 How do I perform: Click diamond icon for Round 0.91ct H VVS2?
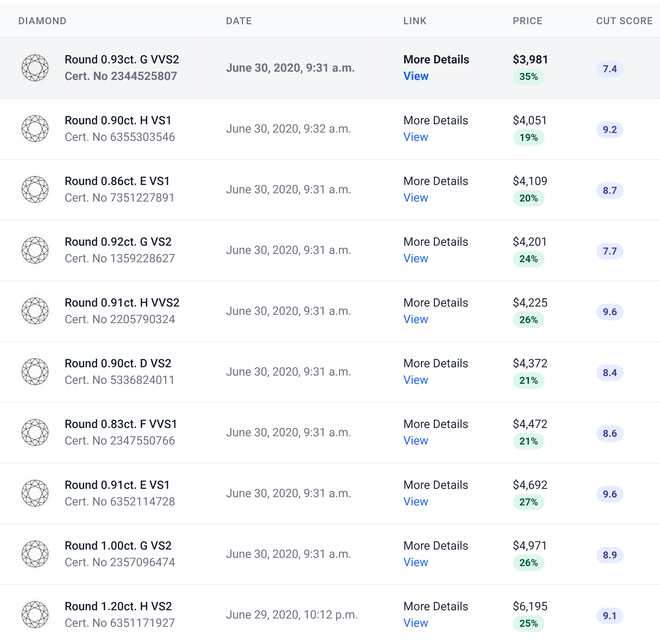pyautogui.click(x=35, y=311)
